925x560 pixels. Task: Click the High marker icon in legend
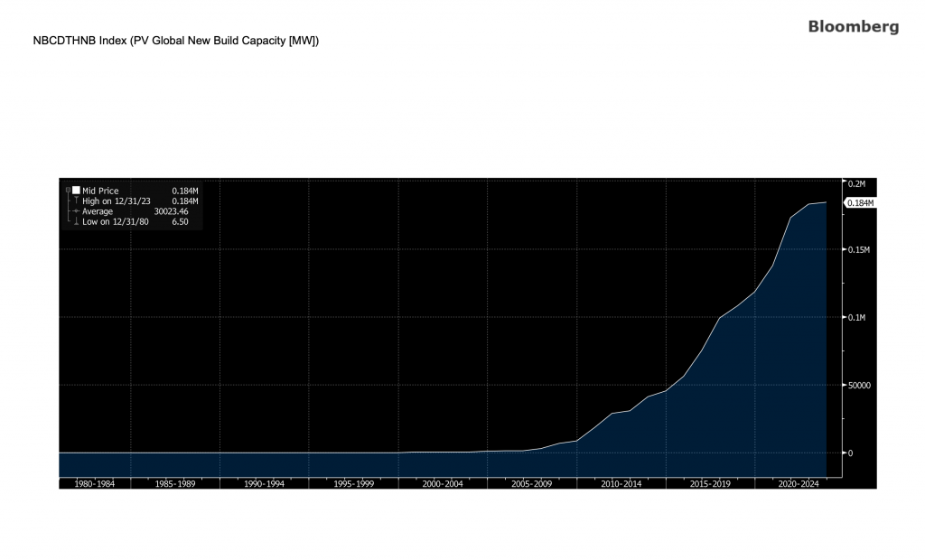[x=76, y=201]
